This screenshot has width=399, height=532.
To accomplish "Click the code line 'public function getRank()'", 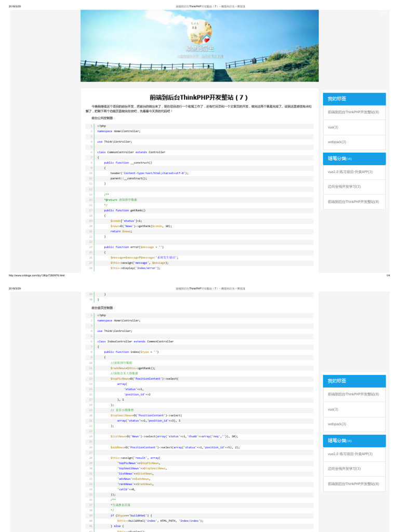I will [x=125, y=210].
